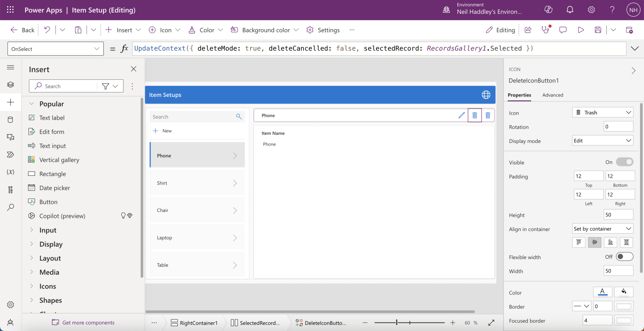Viewport: 644px width, 331px height.
Task: Click the Tree view layers icon
Action: click(11, 85)
